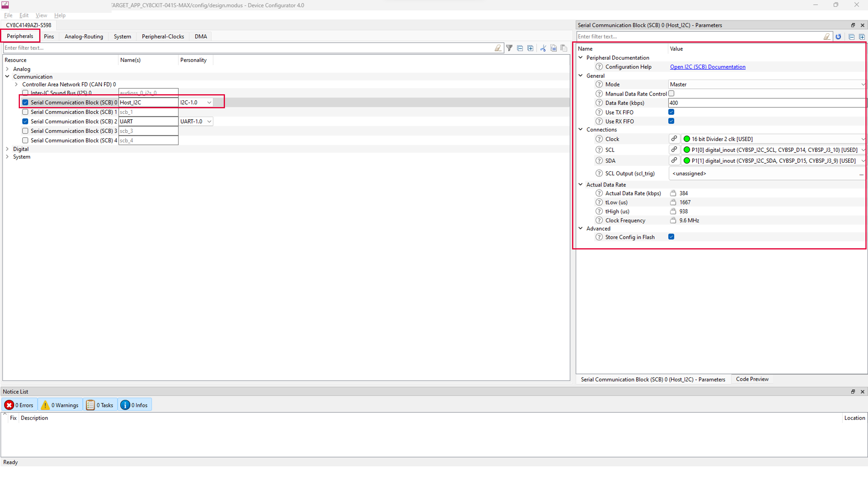The width and height of the screenshot is (868, 477).
Task: Collapse all resources in the Peripherals tree
Action: click(x=520, y=48)
